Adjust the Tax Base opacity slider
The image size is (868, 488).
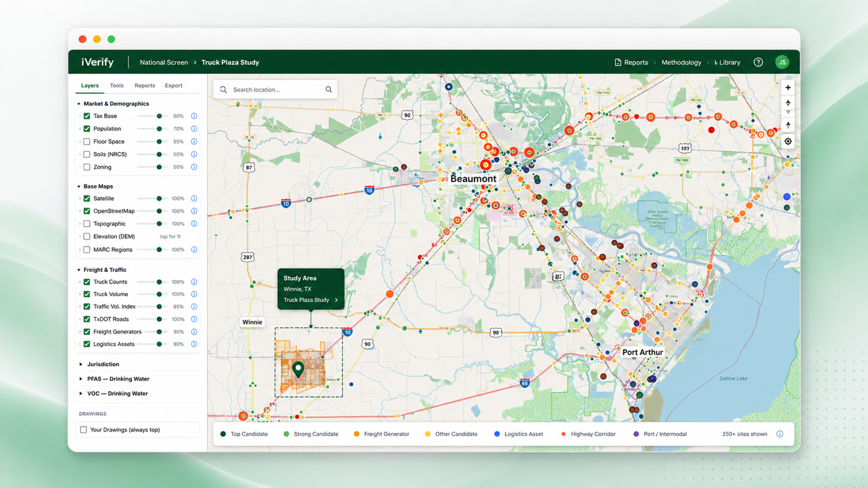(152, 116)
